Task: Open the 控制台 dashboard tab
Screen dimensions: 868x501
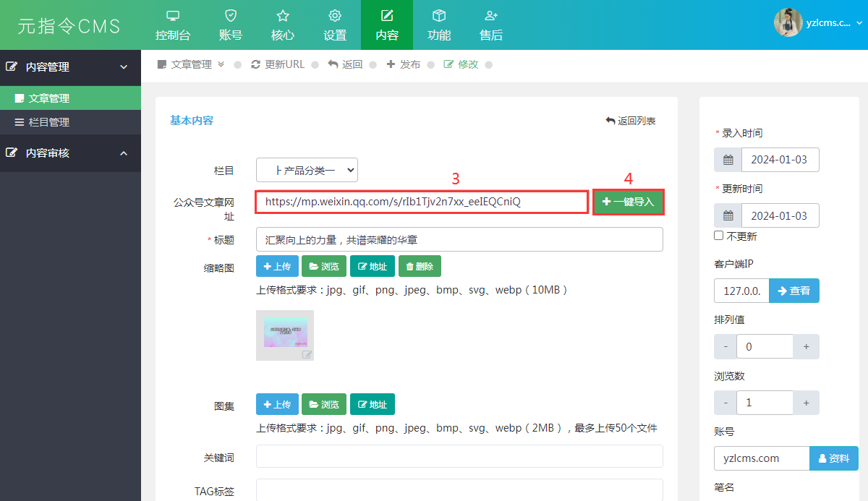Action: [x=173, y=25]
